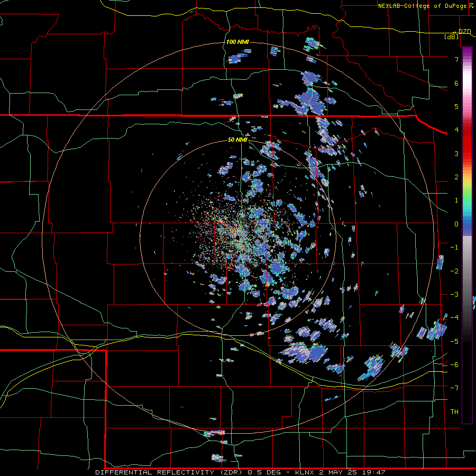Select the 1 value on the dB scale
Image resolution: width=476 pixels, height=476 pixels.
[456, 200]
